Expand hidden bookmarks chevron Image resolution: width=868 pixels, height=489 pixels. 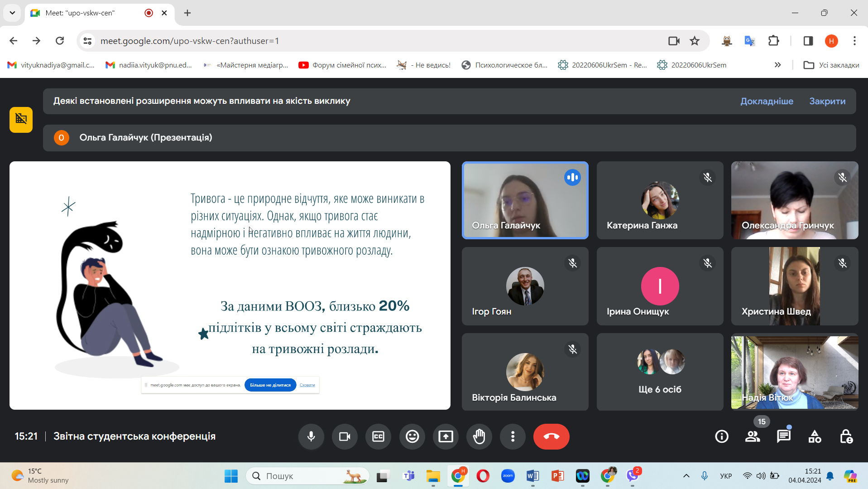[x=777, y=65]
